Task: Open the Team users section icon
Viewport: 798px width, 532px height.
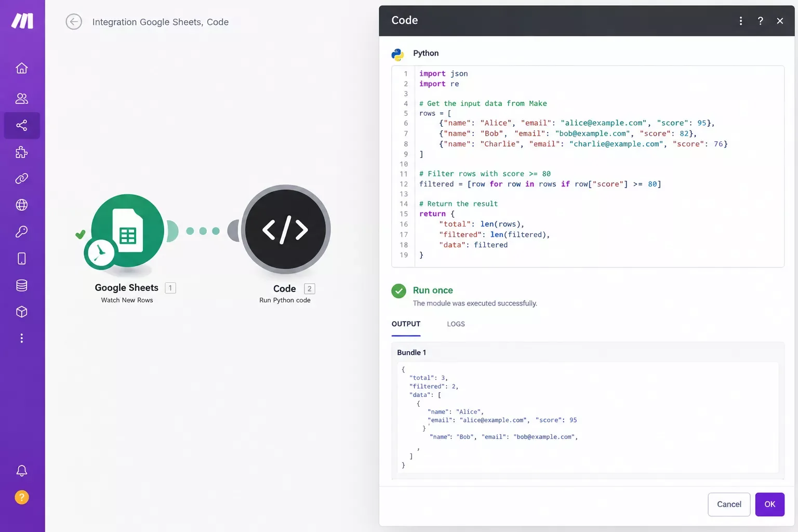Action: [x=22, y=98]
